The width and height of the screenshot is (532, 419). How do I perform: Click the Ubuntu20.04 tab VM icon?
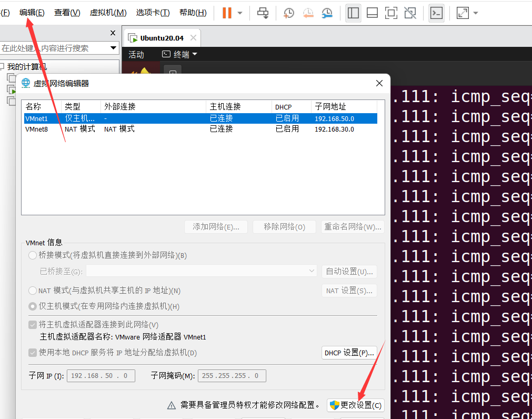click(133, 38)
